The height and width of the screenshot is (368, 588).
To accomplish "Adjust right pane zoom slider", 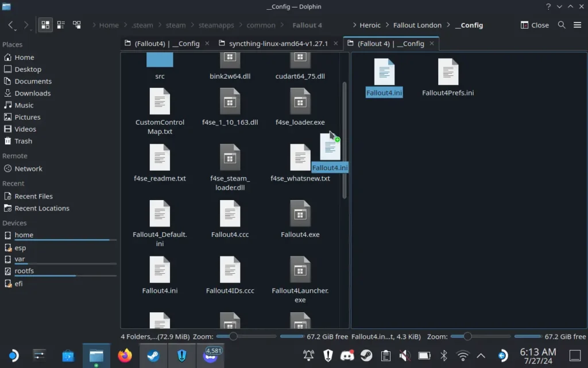I will 481,336.
